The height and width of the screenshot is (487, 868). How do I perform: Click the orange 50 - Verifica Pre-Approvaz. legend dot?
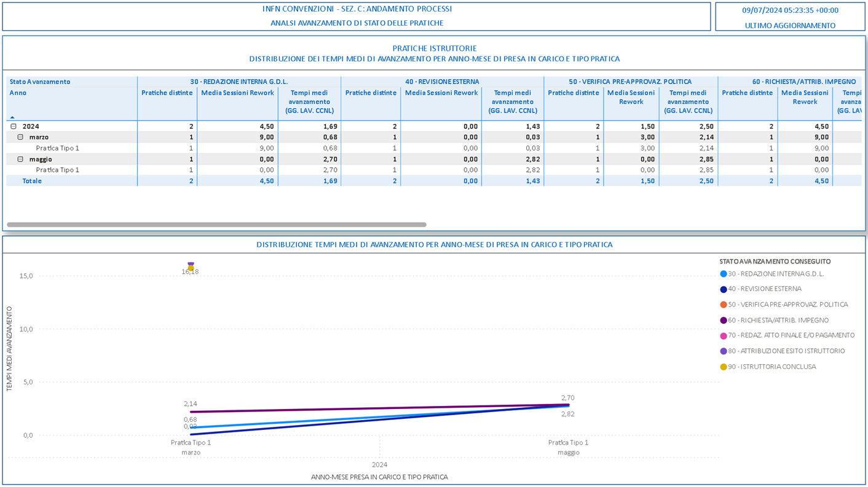click(724, 305)
